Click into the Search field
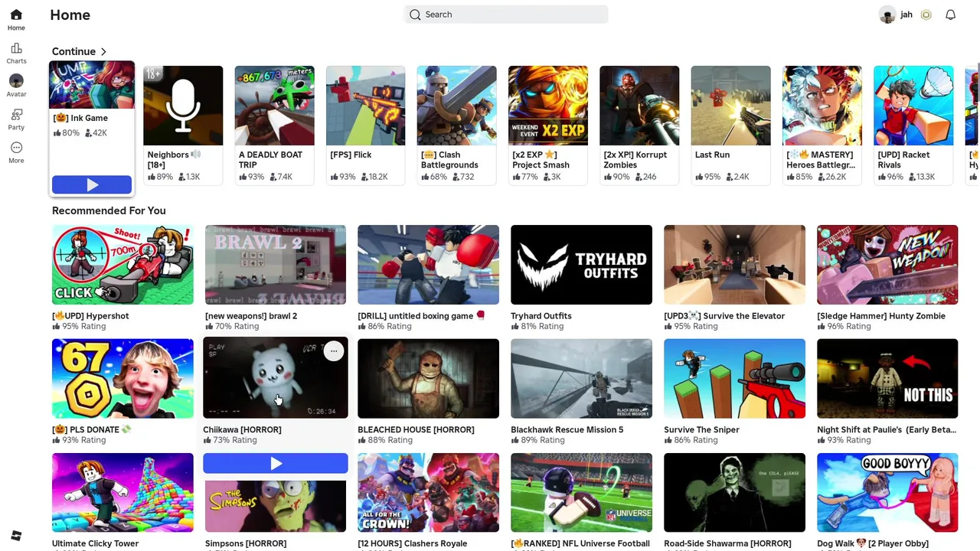Image resolution: width=980 pixels, height=551 pixels. point(506,15)
